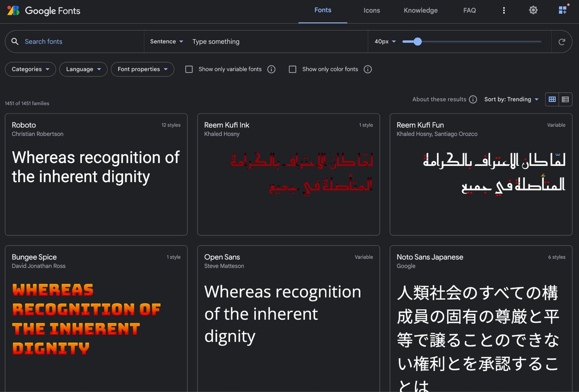Viewport: 579px width, 392px height.
Task: Open the selected families panel icon
Action: point(563,10)
